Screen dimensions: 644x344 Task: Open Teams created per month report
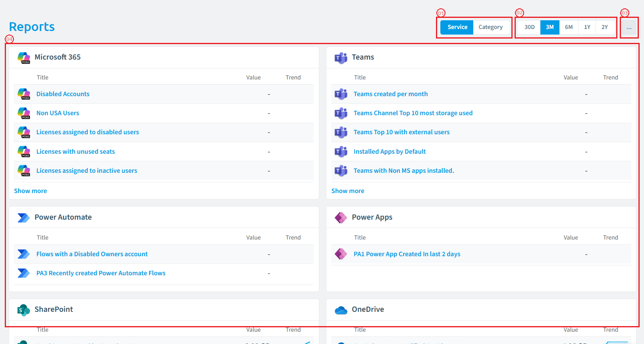[x=391, y=94]
